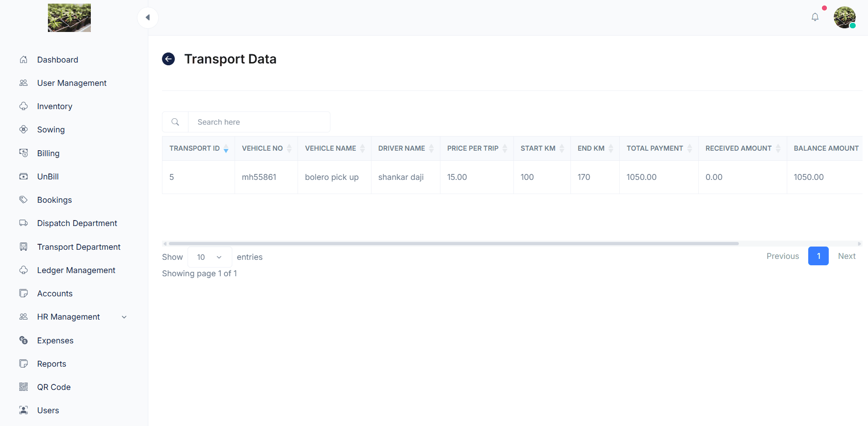Image resolution: width=868 pixels, height=426 pixels.
Task: Open Transport Department in sidebar
Action: click(x=78, y=247)
